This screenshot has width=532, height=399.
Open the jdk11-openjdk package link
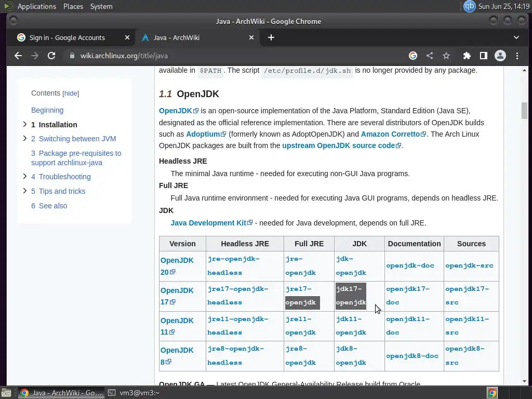(351, 326)
